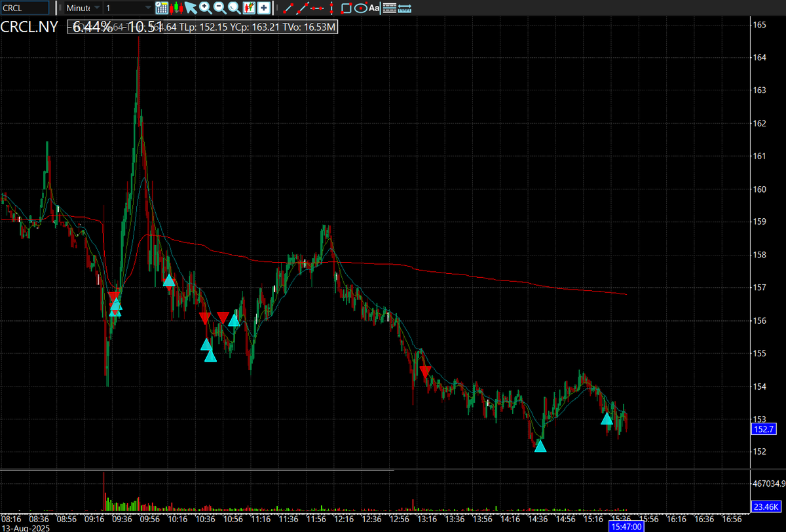
Task: Click the 467034.9 volume axis label
Action: point(768,484)
